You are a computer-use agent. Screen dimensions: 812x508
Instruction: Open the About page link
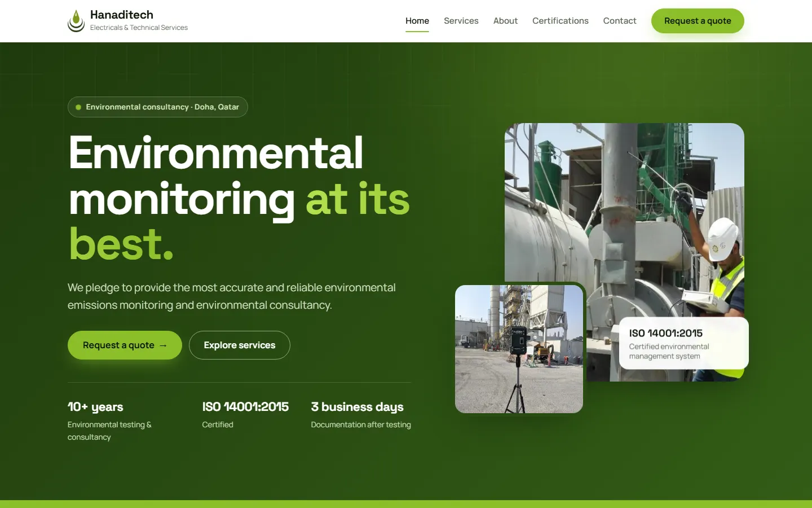click(x=505, y=21)
